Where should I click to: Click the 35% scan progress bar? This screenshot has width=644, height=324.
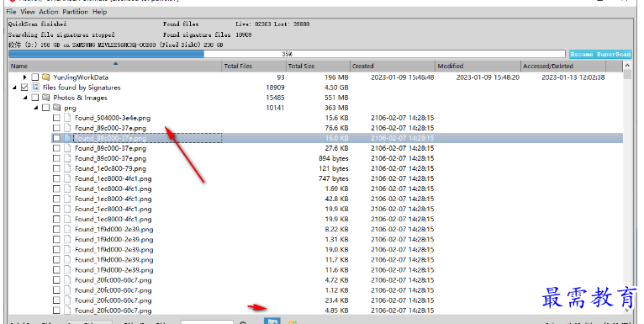[x=287, y=54]
